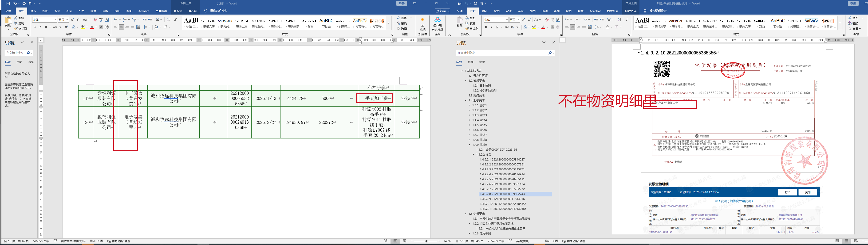Image resolution: width=868 pixels, height=245 pixels.
Task: Expand the 1.4.1 业绩1 tree node
Action: pos(469,105)
